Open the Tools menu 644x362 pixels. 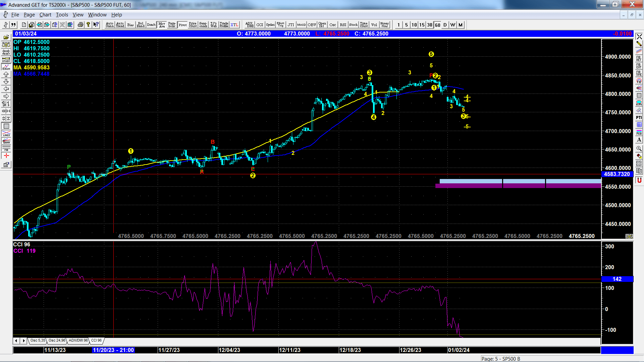point(62,15)
